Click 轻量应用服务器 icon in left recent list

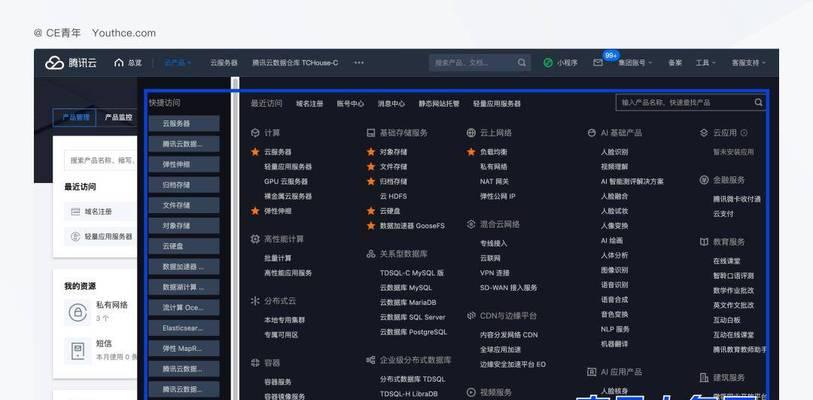[76, 237]
